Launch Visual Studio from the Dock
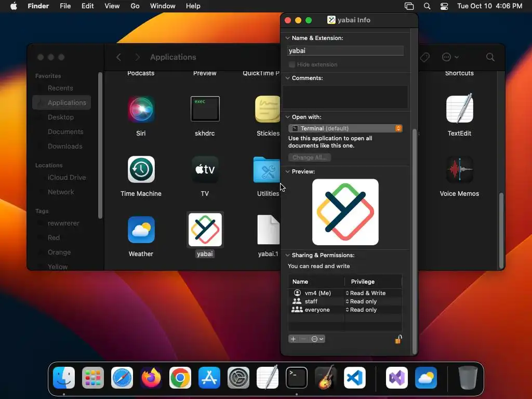Screen dimensions: 532x399 [x=396, y=378]
